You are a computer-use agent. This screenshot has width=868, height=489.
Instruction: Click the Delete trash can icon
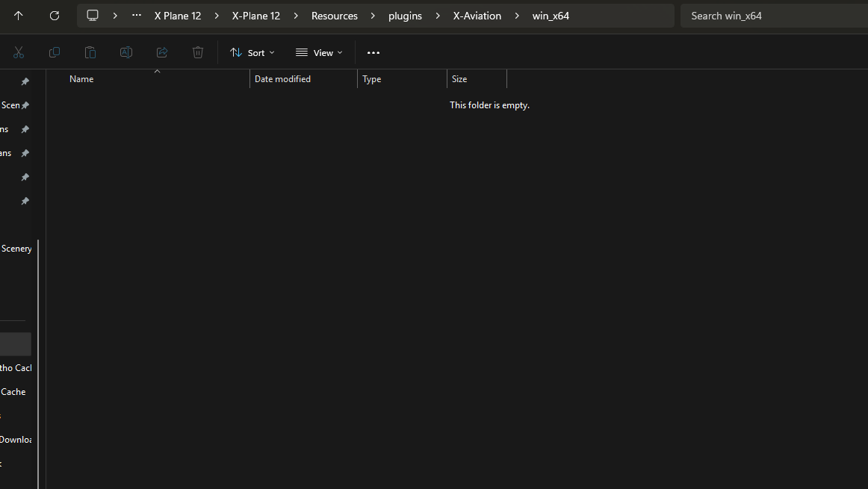198,52
